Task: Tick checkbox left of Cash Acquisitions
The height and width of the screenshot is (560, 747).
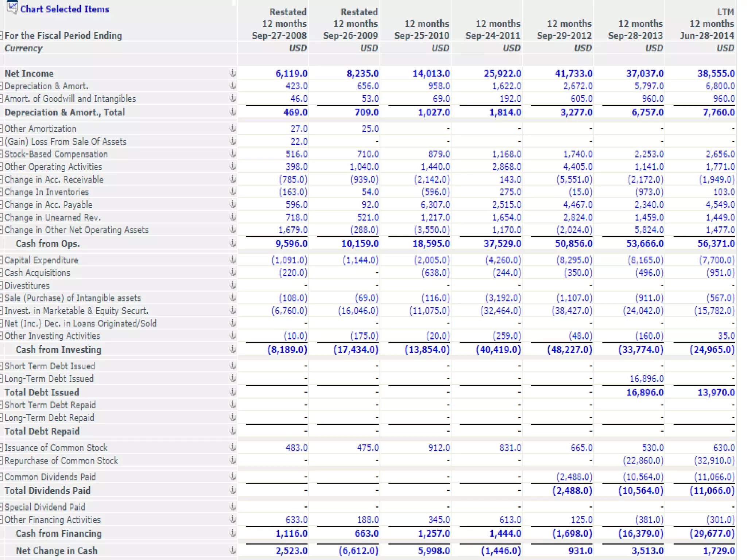Action: tap(1, 273)
